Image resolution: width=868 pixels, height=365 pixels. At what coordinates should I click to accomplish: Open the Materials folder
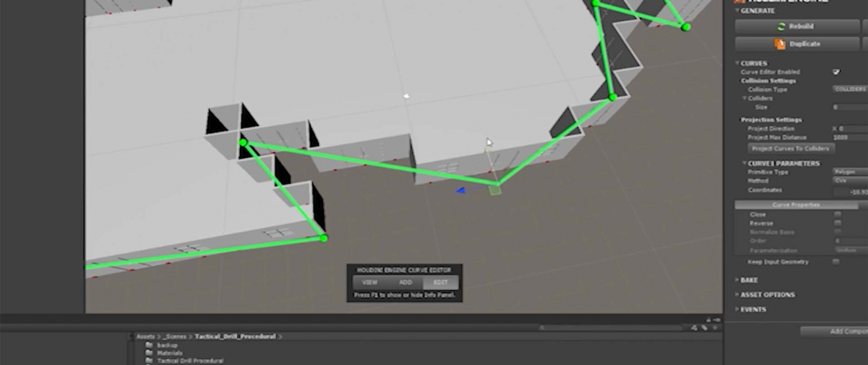coord(169,353)
